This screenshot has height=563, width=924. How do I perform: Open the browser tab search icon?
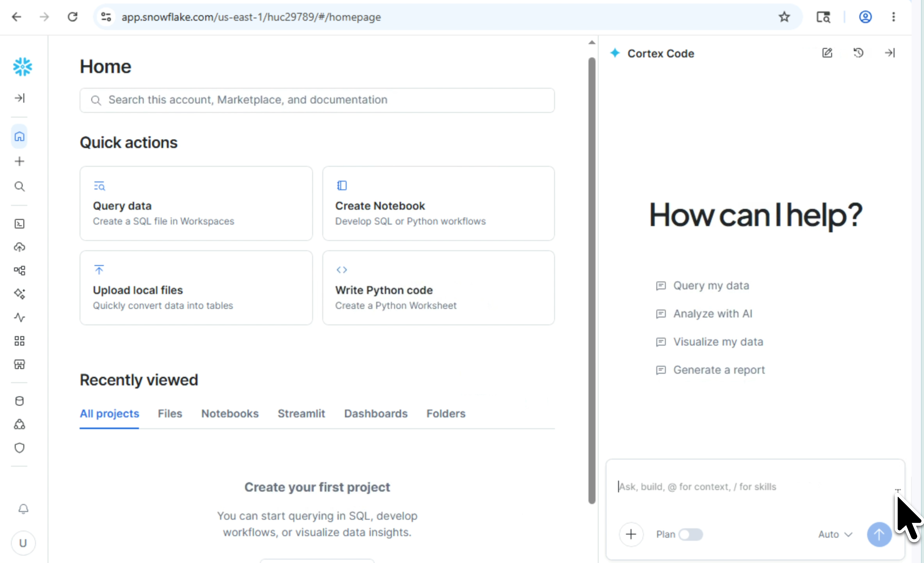coord(823,17)
